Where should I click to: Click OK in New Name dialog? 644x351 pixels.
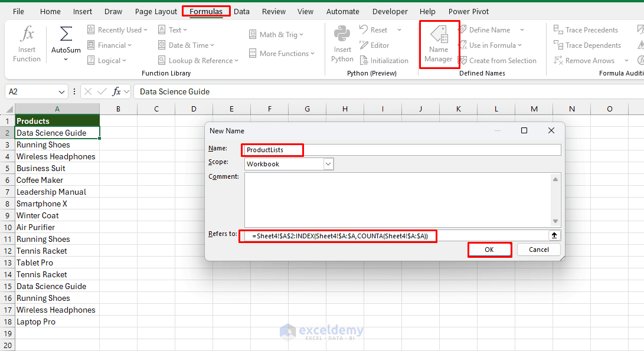pos(489,250)
